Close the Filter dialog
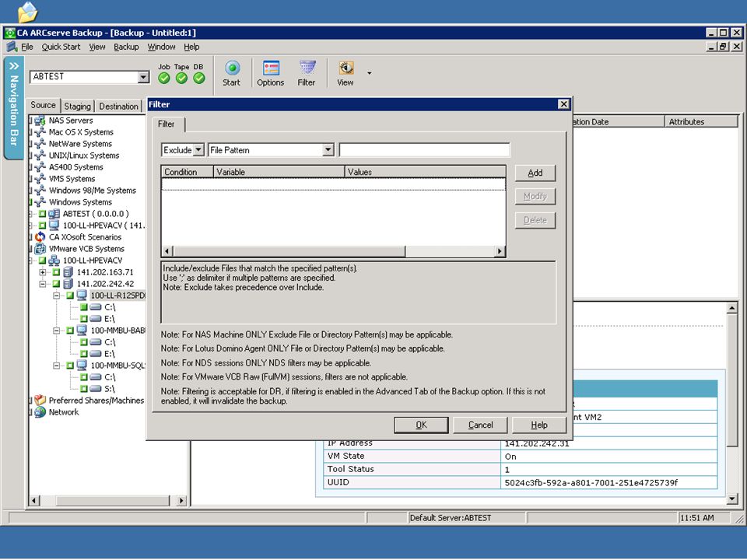The width and height of the screenshot is (747, 560). pos(563,104)
